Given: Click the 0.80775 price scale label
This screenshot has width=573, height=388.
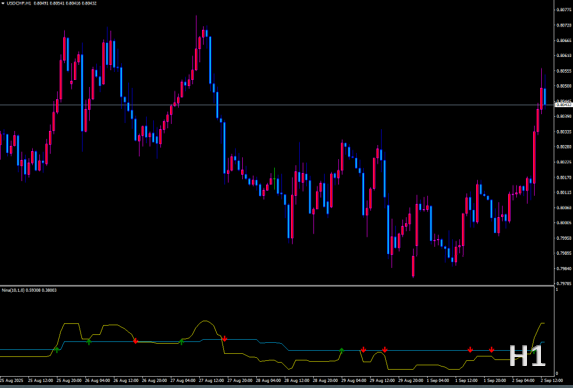Looking at the screenshot, I should coord(564,10).
